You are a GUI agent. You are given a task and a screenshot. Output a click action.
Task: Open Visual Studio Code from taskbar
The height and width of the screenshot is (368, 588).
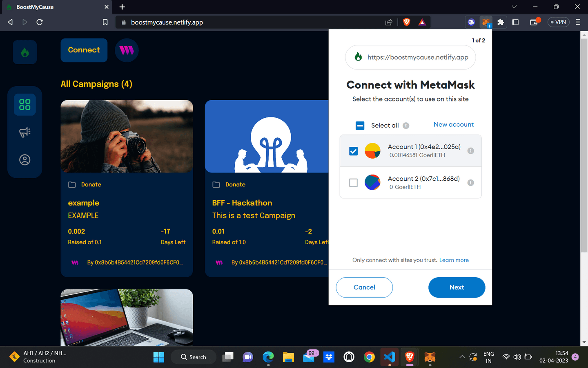pyautogui.click(x=389, y=357)
